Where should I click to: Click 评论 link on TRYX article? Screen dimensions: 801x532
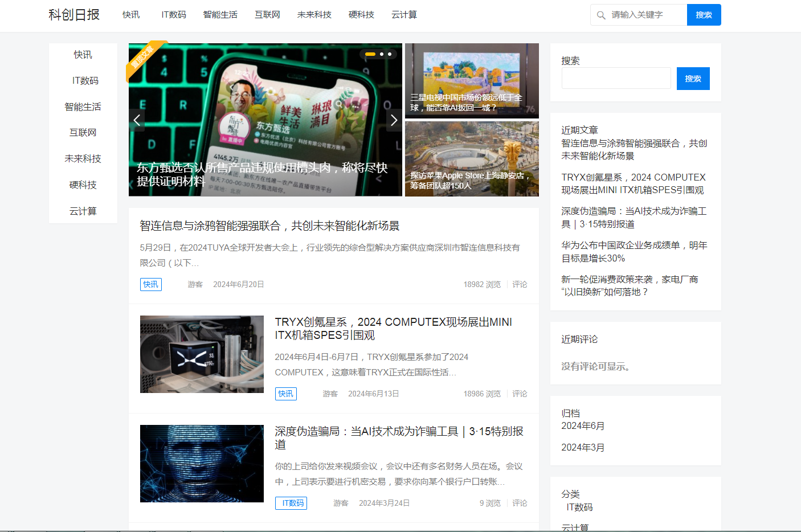[520, 394]
